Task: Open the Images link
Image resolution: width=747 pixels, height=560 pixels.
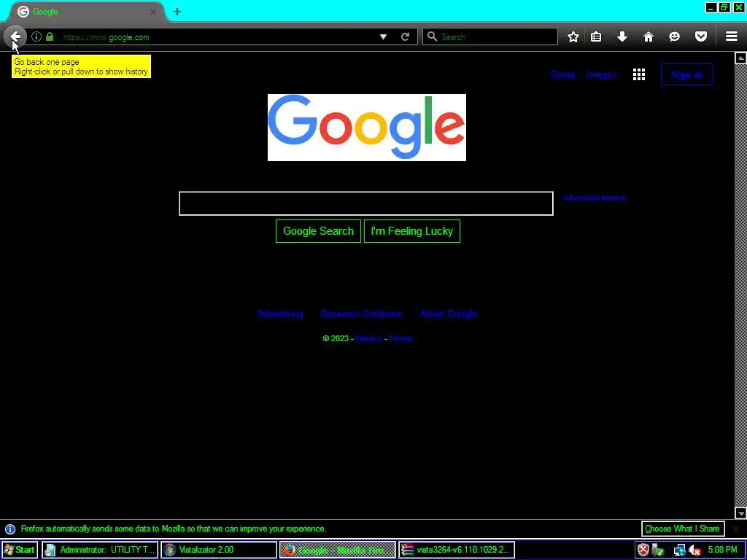Action: (x=601, y=75)
